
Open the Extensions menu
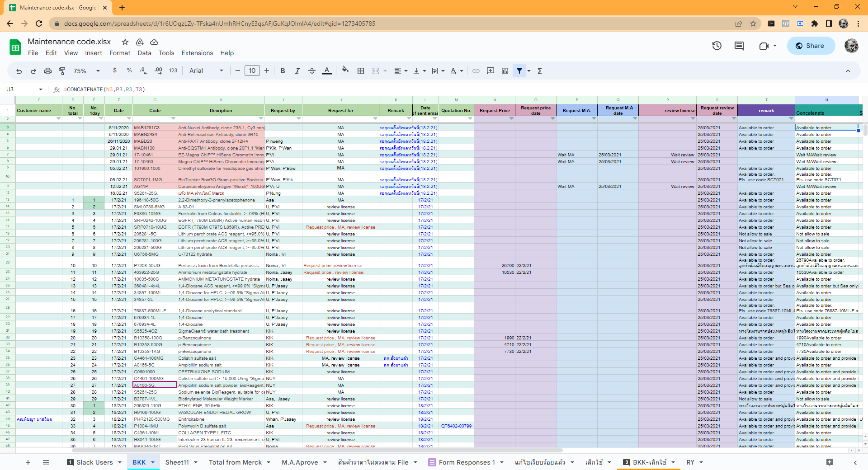[x=197, y=53]
